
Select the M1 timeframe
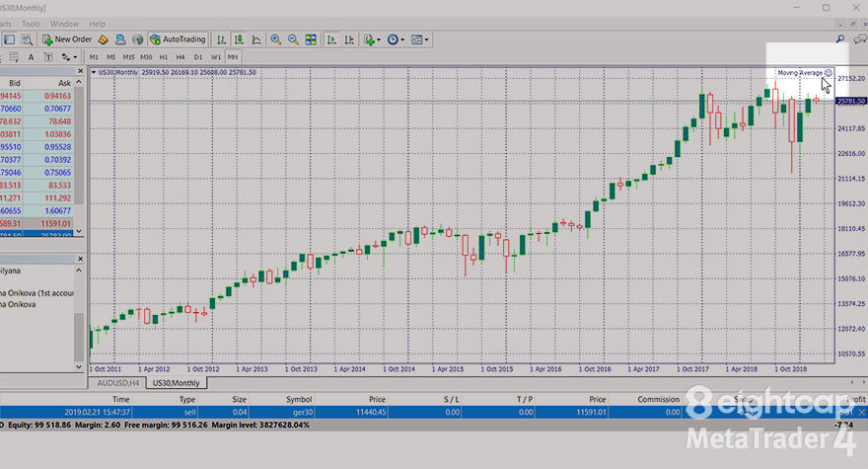[x=94, y=57]
